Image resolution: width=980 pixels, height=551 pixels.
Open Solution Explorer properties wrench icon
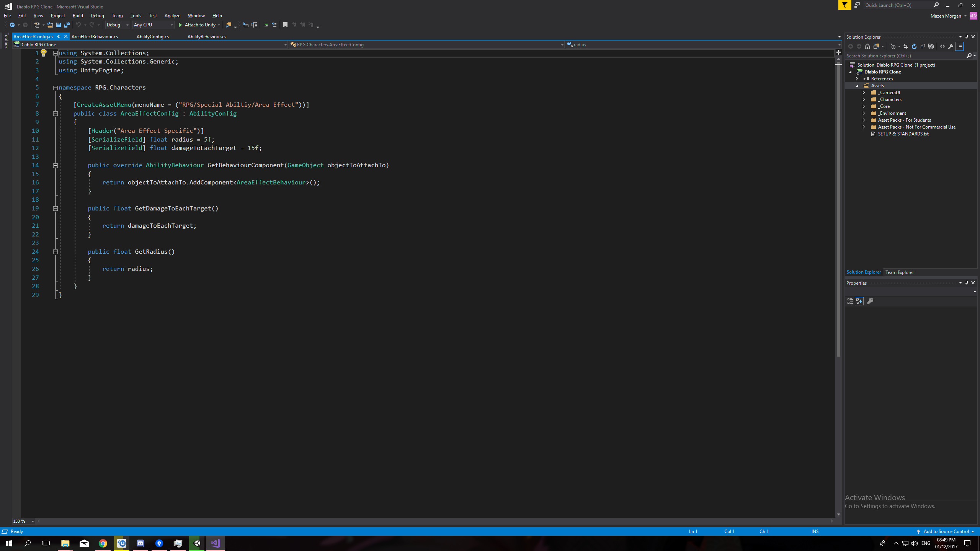951,46
